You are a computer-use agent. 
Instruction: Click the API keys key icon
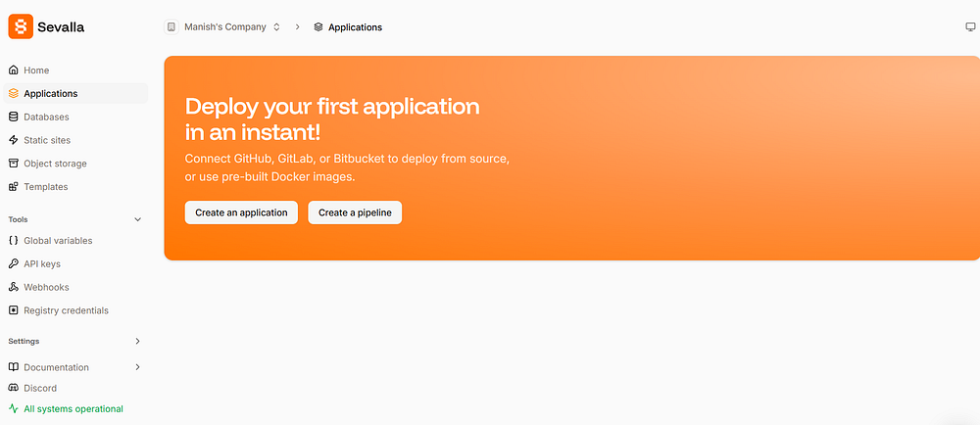[14, 263]
